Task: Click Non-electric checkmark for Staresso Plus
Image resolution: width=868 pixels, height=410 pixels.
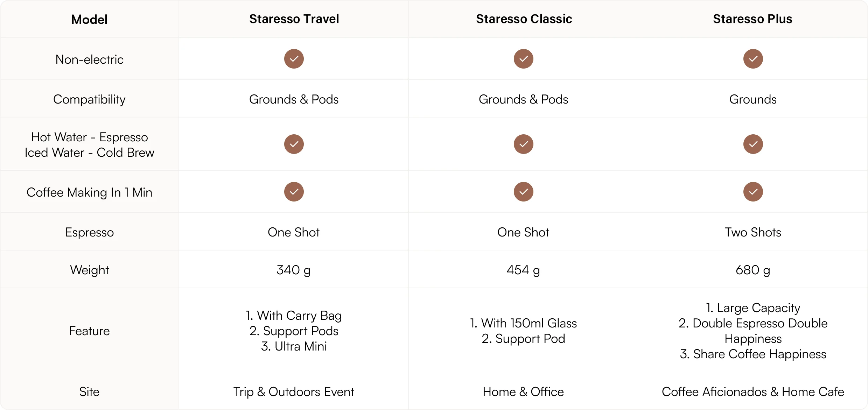Action: [753, 59]
